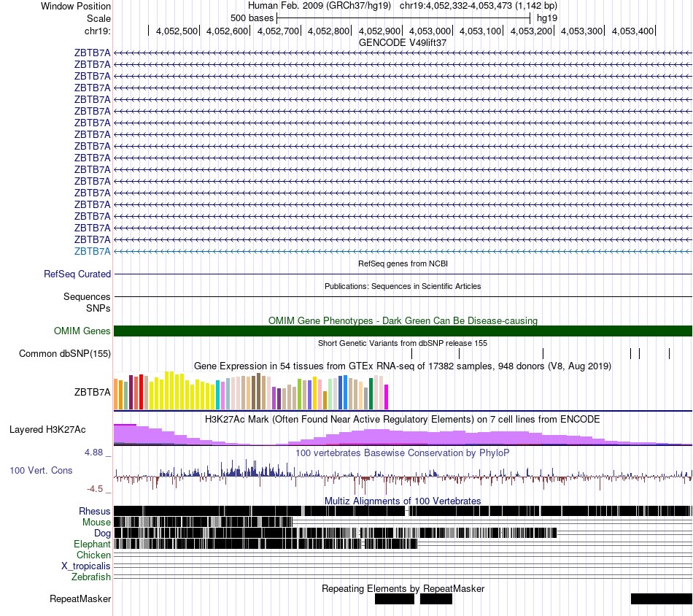Click "Repeating Elements by RepeatMasker" title

coord(403,588)
